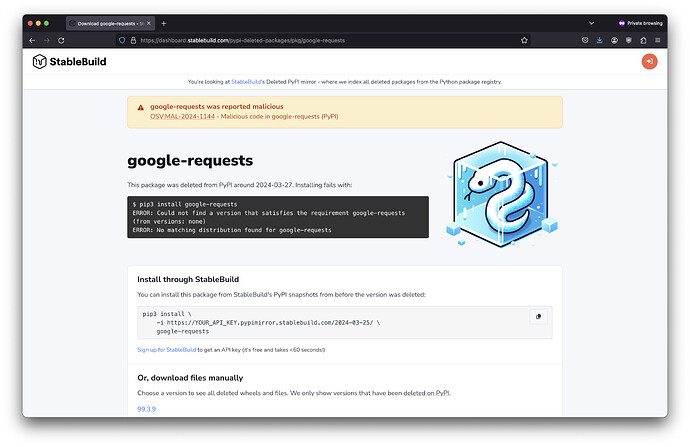Screen dimensions: 690x447
Task: Close the Download google-requests tab
Action: click(x=149, y=23)
